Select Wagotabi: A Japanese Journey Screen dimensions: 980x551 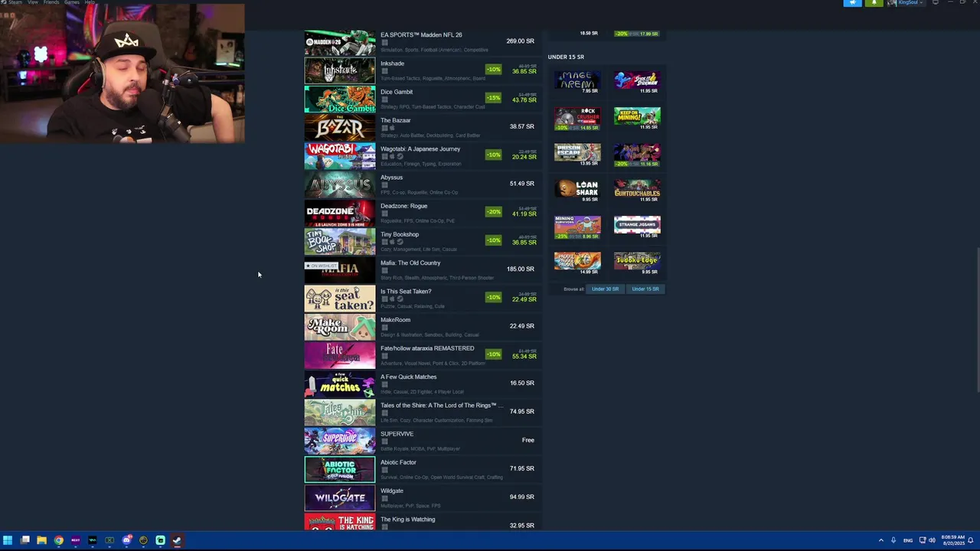pyautogui.click(x=423, y=155)
